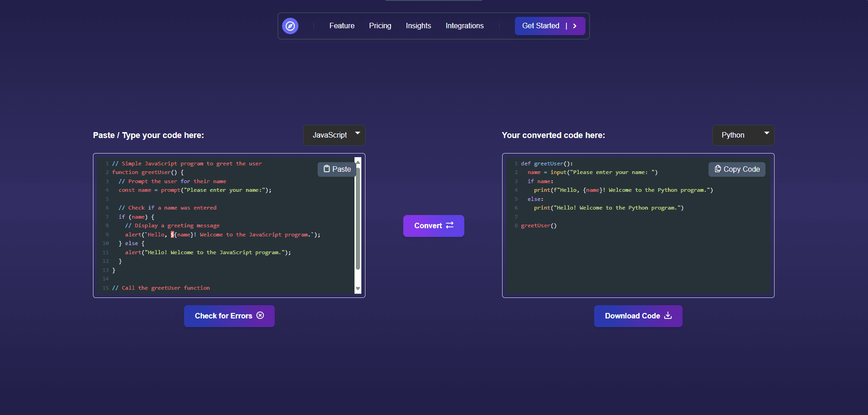The height and width of the screenshot is (415, 868).
Task: Click comment 'Display a greeting message'
Action: [172, 225]
